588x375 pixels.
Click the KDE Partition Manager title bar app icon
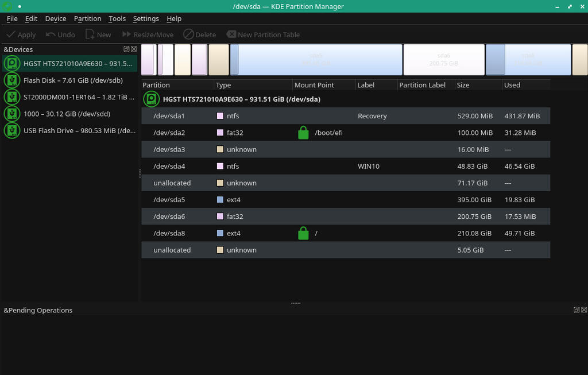coord(7,6)
